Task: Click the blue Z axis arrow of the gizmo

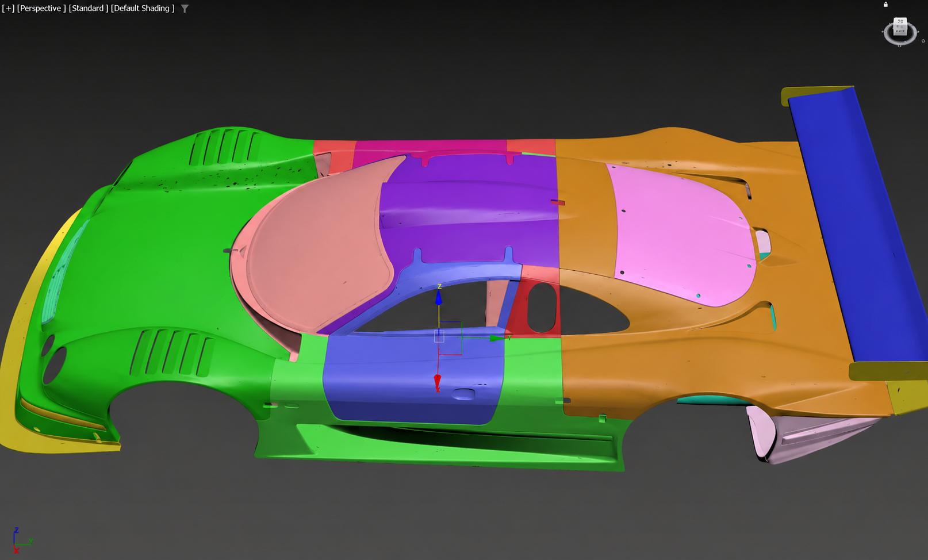Action: [x=439, y=297]
